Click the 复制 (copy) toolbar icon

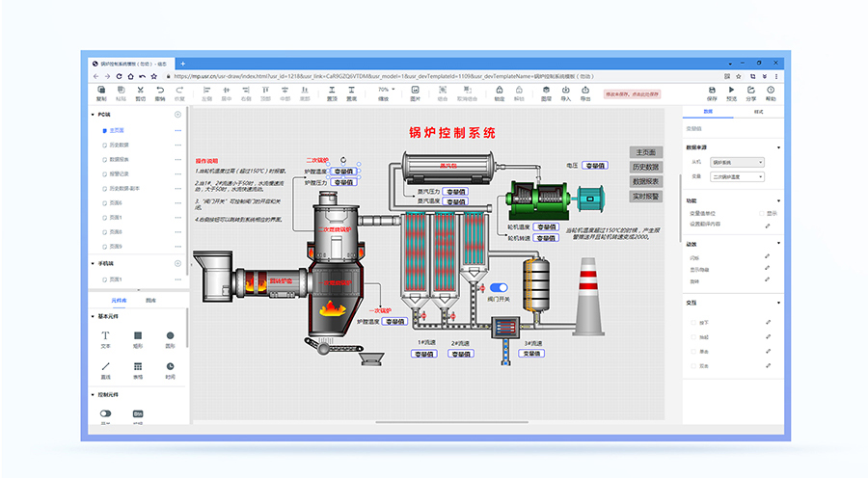(x=101, y=93)
